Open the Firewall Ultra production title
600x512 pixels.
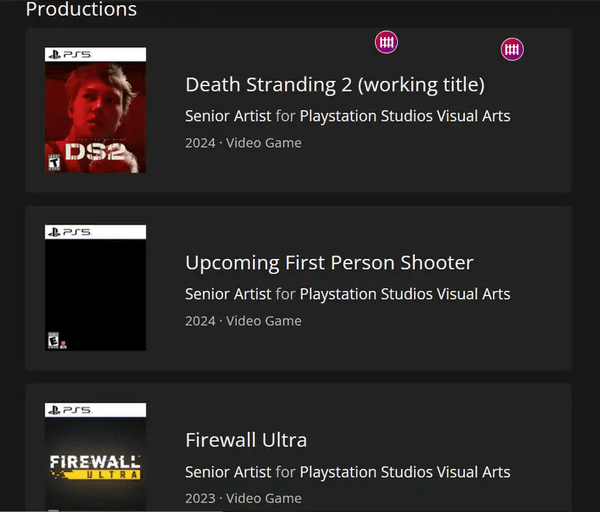click(x=246, y=440)
